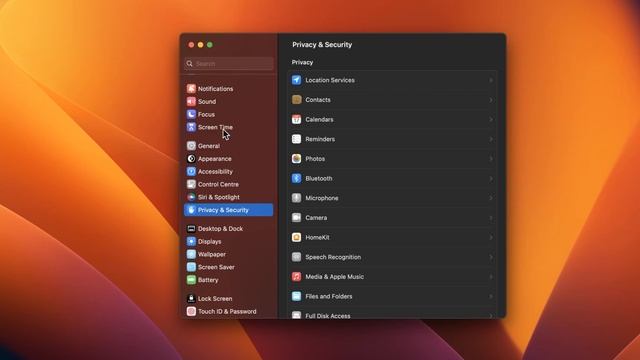Click the Wallpaper icon in sidebar

click(x=191, y=254)
